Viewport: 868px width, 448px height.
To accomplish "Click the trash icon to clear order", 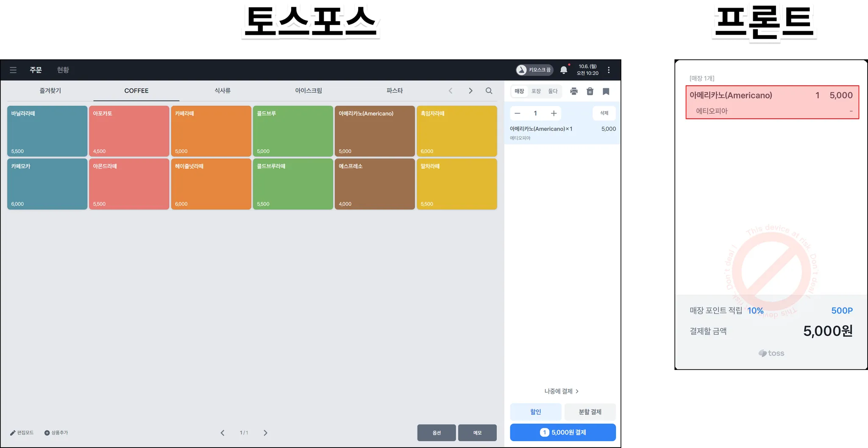I will tap(590, 91).
